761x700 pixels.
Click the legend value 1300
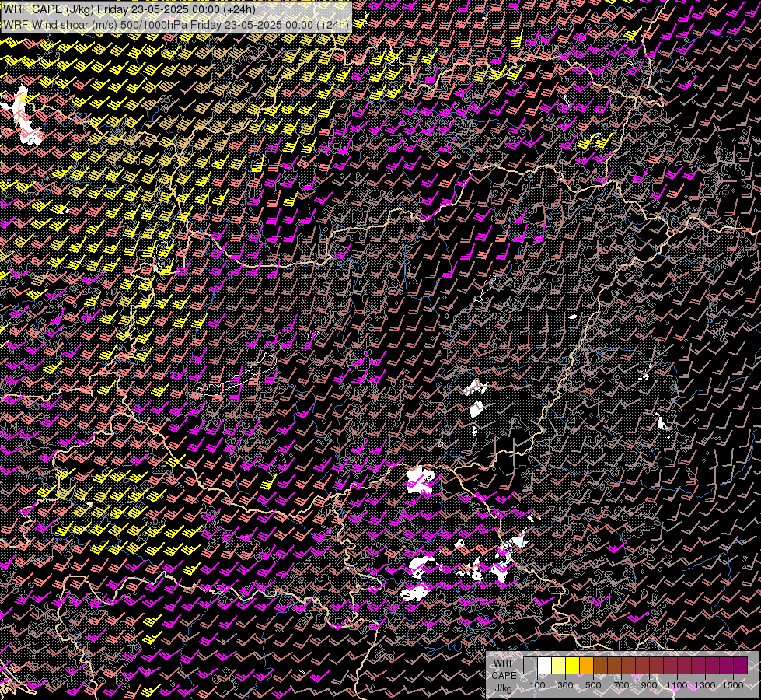click(705, 685)
